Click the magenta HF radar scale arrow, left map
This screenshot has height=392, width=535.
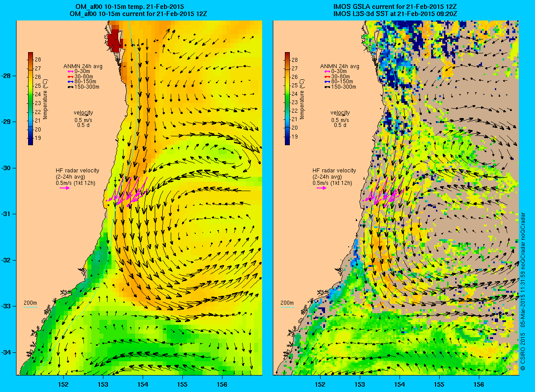(65, 188)
